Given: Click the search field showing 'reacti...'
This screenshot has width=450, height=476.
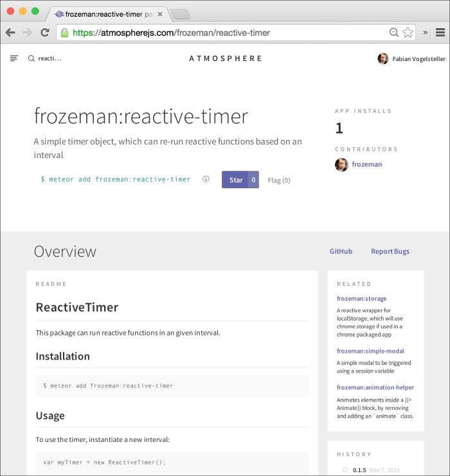Looking at the screenshot, I should point(50,58).
